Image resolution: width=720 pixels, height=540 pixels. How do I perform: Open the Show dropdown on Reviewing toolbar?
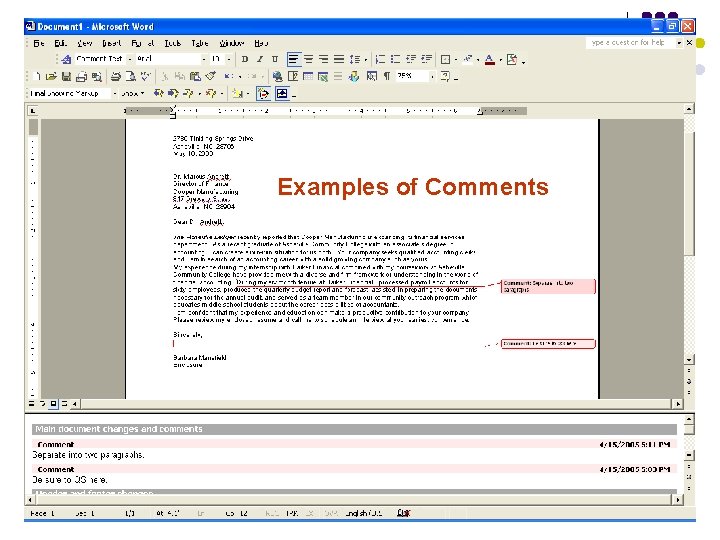[133, 94]
